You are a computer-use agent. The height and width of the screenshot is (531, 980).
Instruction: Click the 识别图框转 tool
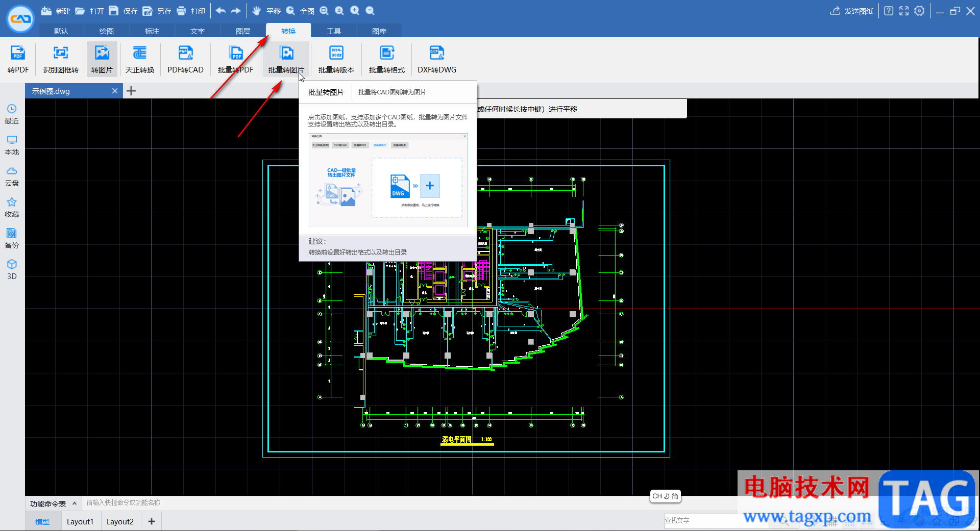point(61,59)
